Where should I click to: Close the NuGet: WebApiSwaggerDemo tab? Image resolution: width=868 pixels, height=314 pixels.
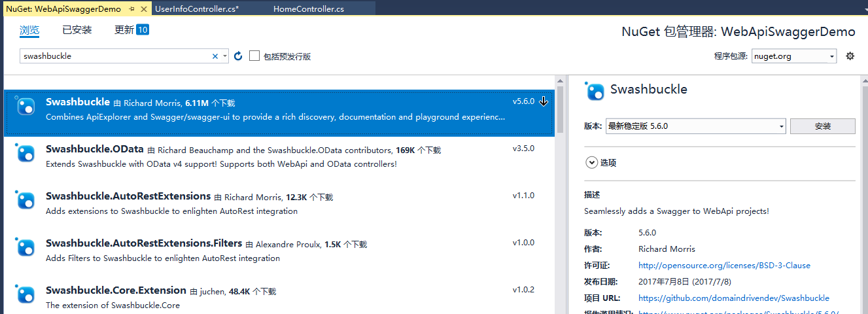(144, 9)
